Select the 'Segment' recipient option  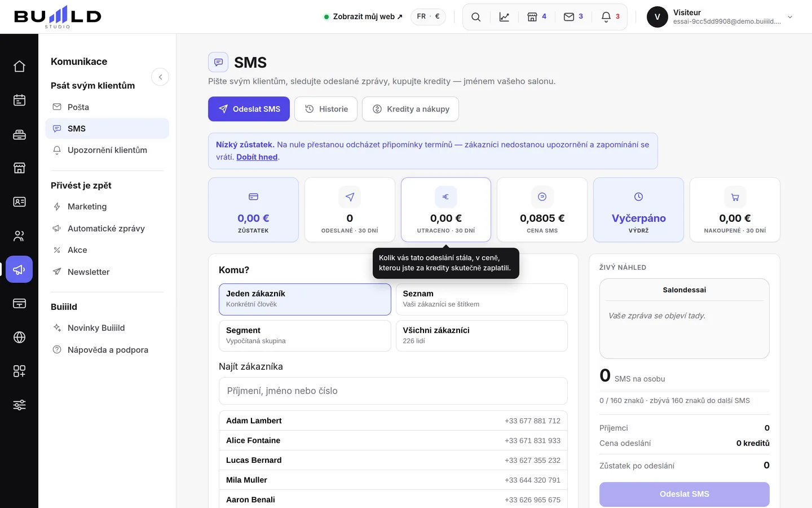coord(305,336)
